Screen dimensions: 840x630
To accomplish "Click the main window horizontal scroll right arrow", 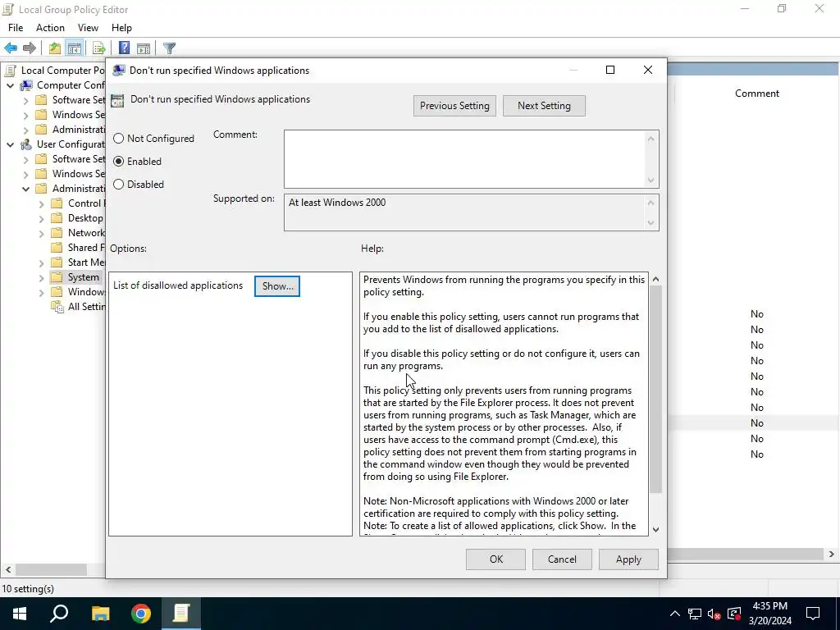I will tap(832, 555).
